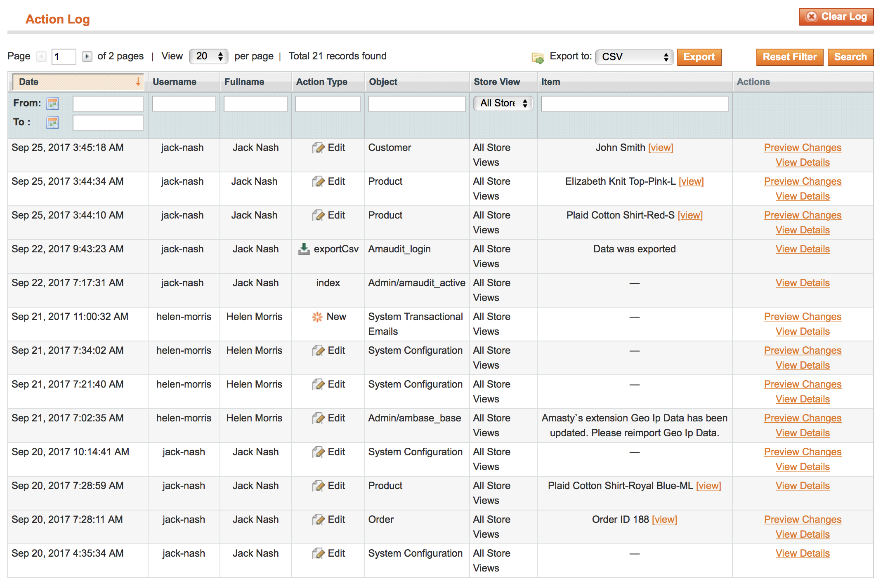Open the To date calendar picker
Viewport: 883px width, 588px height.
pos(52,122)
